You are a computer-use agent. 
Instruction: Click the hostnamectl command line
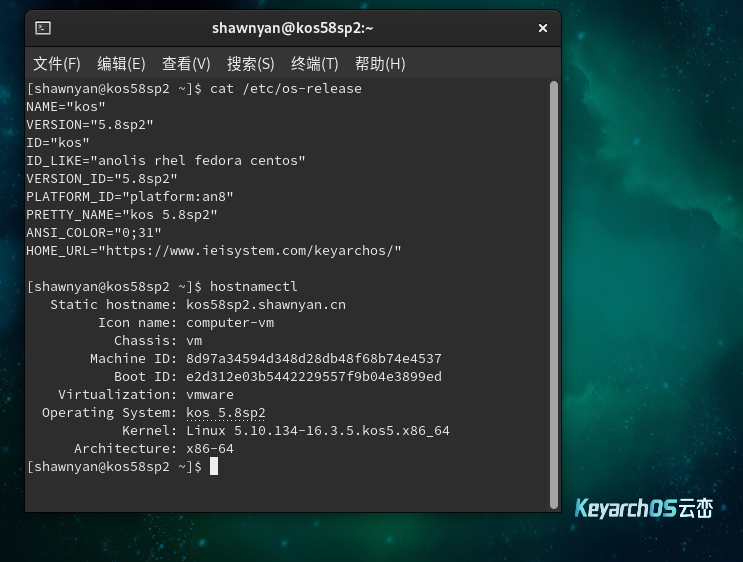click(x=162, y=287)
